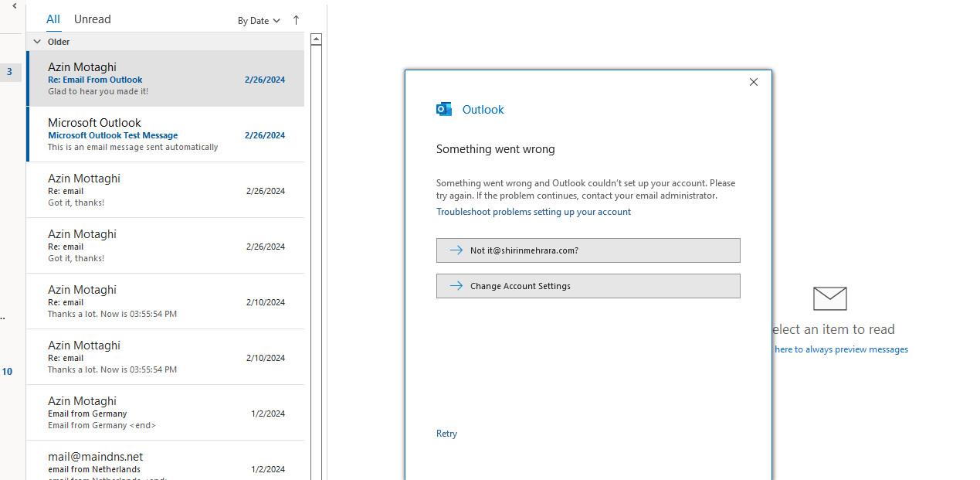The width and height of the screenshot is (980, 480).
Task: Open Re: Email From Outlook message
Action: [165, 79]
